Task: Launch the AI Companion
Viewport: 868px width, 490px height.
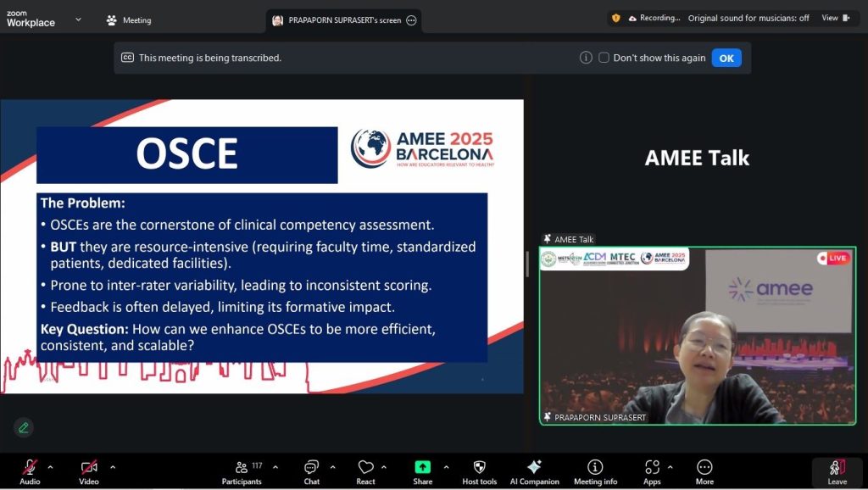Action: point(534,468)
